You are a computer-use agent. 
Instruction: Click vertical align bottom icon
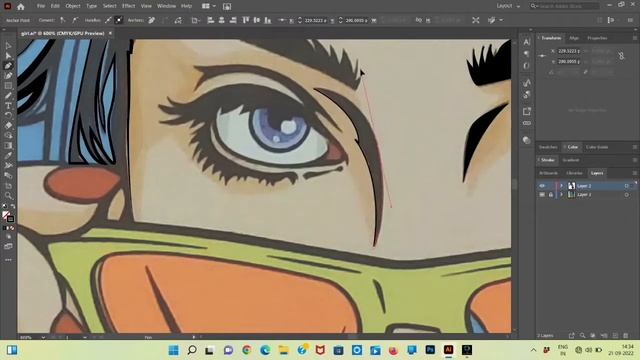(x=268, y=20)
